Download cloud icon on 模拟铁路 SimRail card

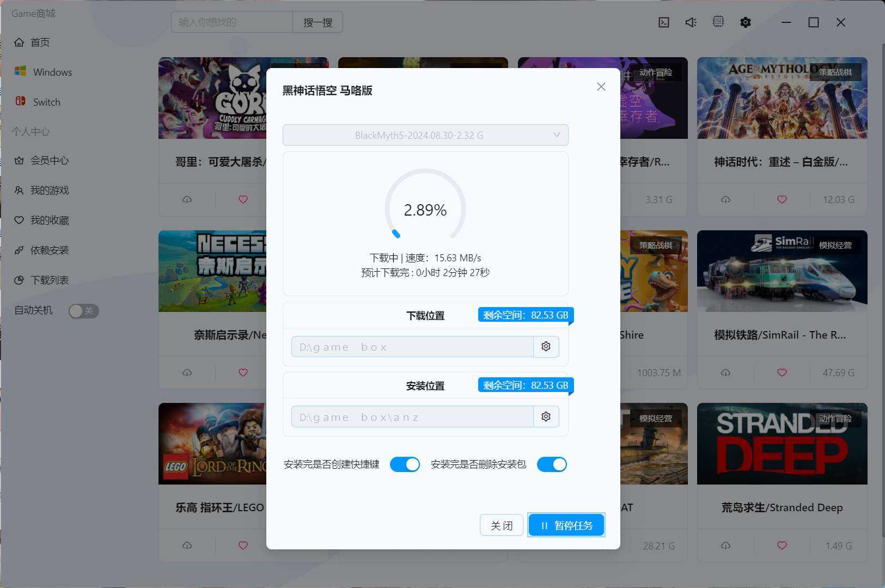725,373
